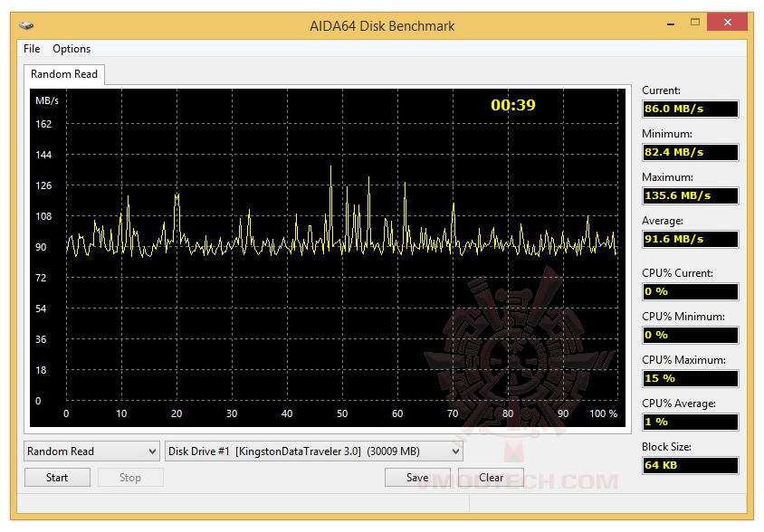Click the CPU% Minimum value 0 %

coord(690,335)
